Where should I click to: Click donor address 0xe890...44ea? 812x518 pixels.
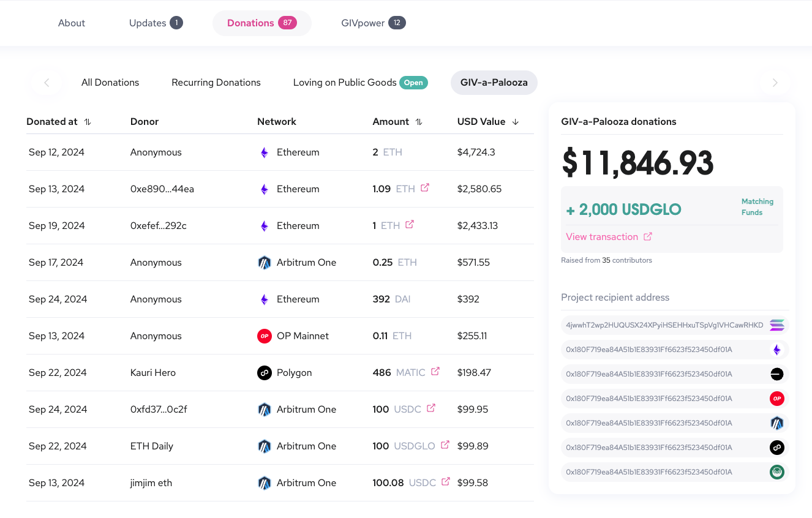tap(162, 189)
